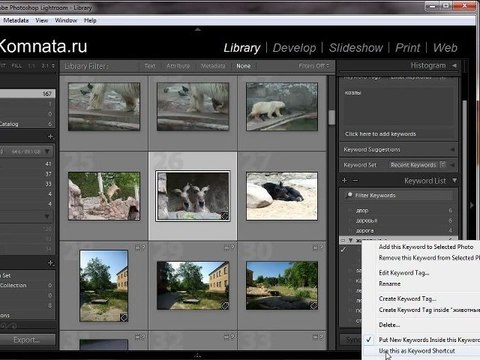The image size is (480, 360).
Task: Choose Delete... from the context menu
Action: pos(389,325)
